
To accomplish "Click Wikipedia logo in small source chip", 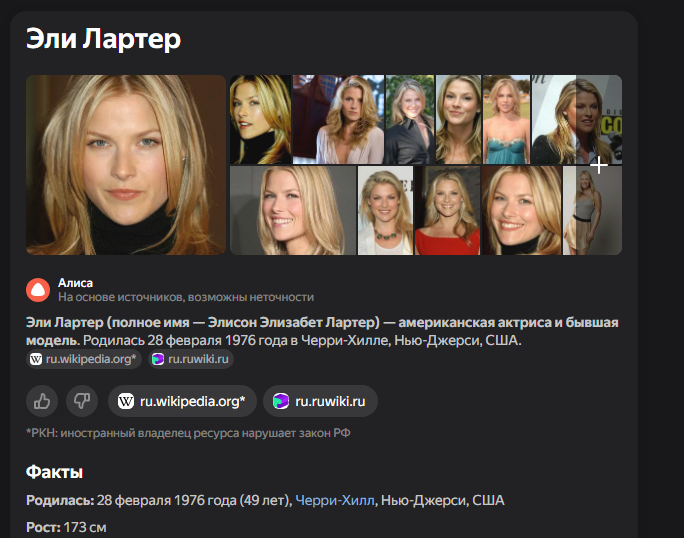I will [x=36, y=359].
